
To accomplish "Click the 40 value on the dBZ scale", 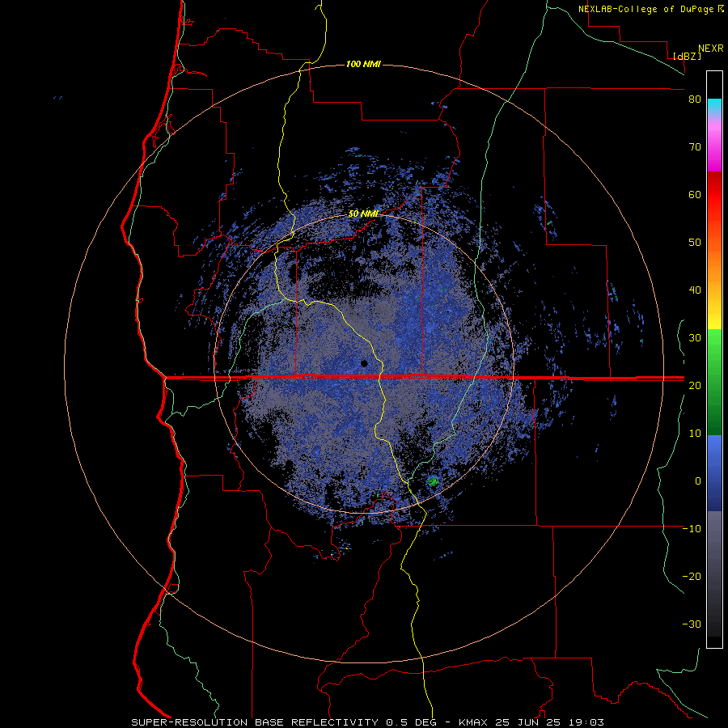I will tap(695, 290).
